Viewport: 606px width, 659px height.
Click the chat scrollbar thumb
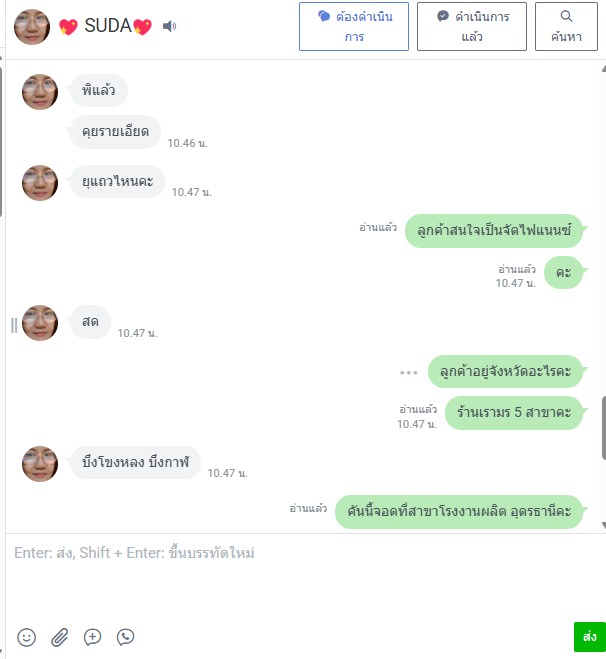point(603,424)
